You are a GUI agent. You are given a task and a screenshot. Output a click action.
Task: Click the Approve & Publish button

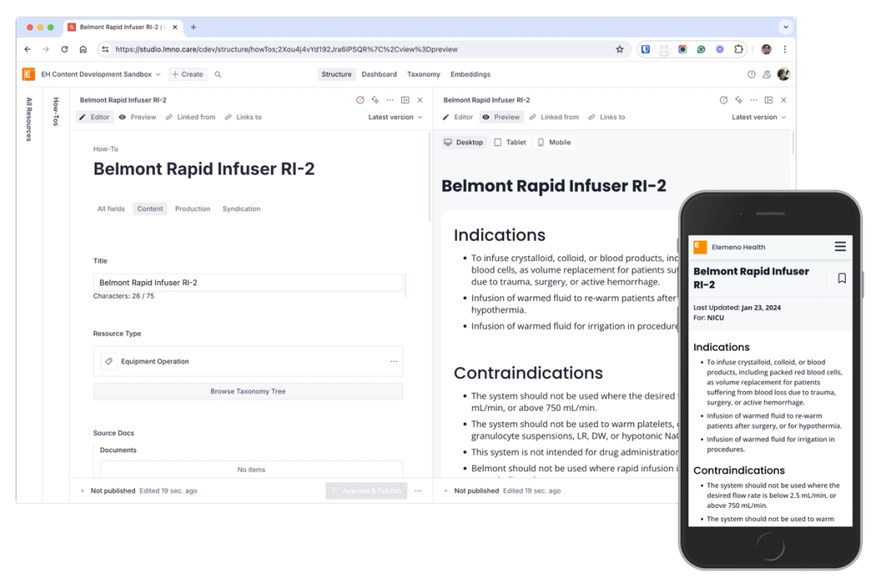coord(367,491)
